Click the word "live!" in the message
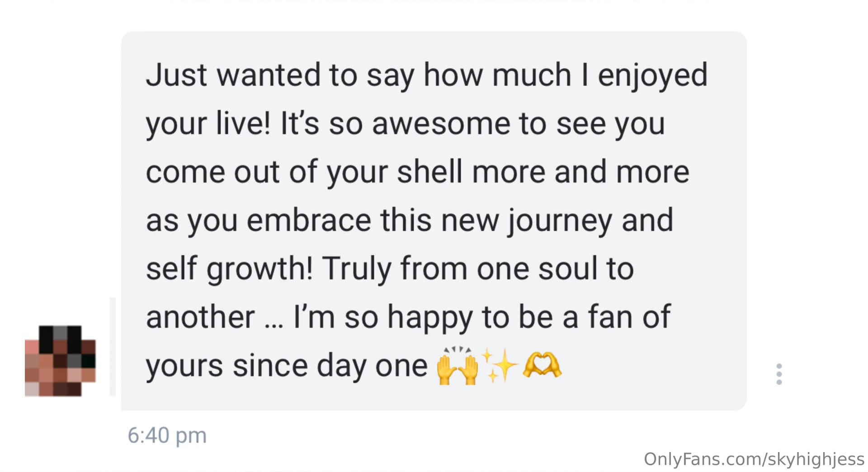Screen dimensions: 868x472 click(243, 123)
